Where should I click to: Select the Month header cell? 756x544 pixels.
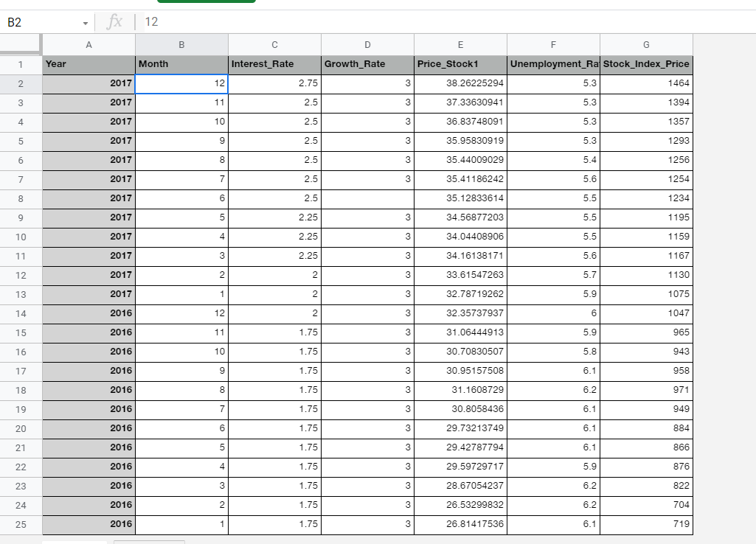tap(181, 64)
